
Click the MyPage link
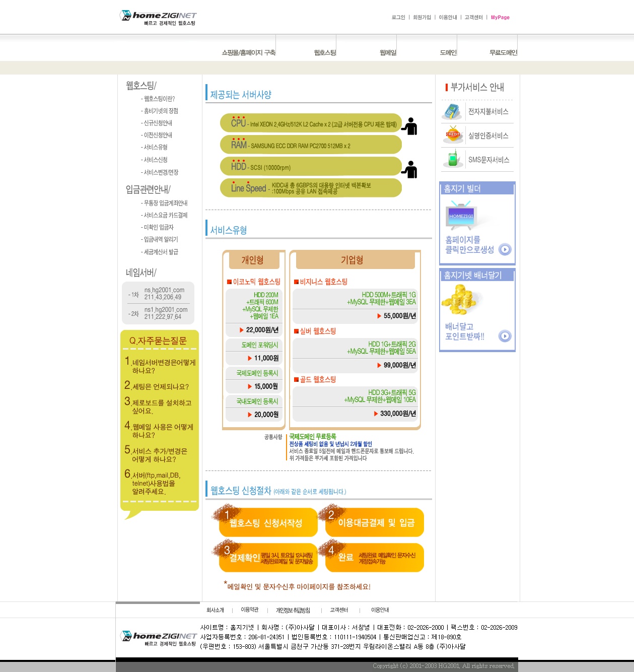click(x=500, y=17)
